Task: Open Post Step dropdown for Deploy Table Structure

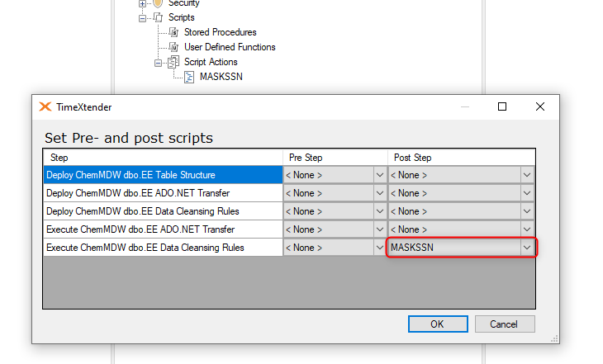Action: [527, 175]
